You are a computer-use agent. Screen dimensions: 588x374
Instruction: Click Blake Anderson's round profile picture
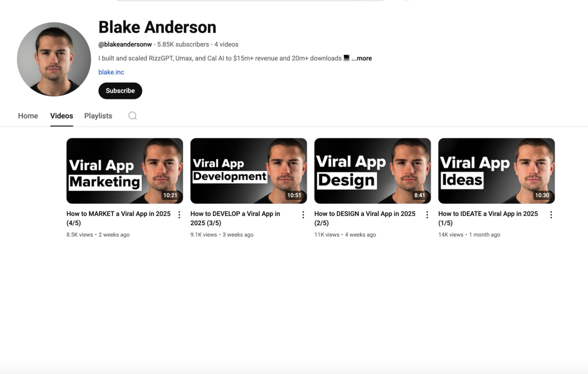pyautogui.click(x=54, y=59)
